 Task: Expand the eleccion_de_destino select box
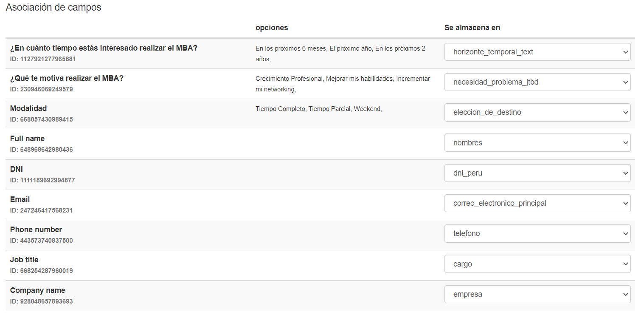[x=537, y=112]
